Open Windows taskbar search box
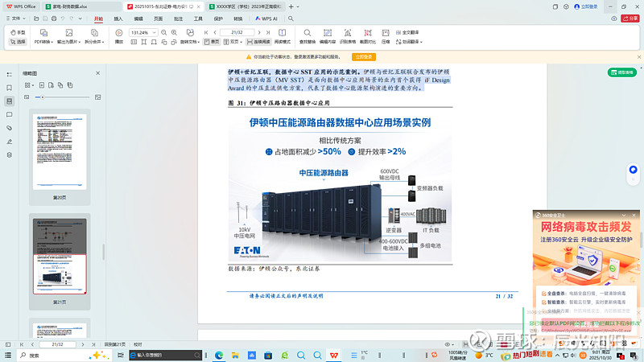 64,356
